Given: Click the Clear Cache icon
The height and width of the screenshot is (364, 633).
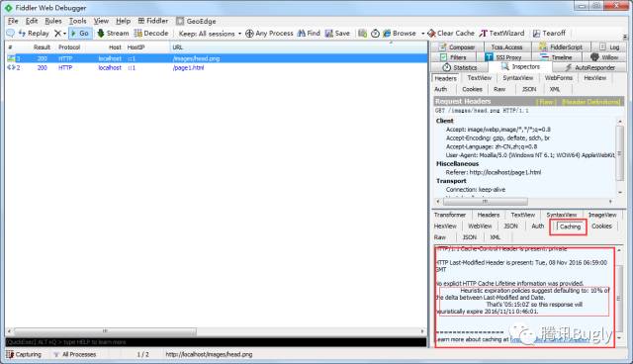Looking at the screenshot, I should [431, 33].
